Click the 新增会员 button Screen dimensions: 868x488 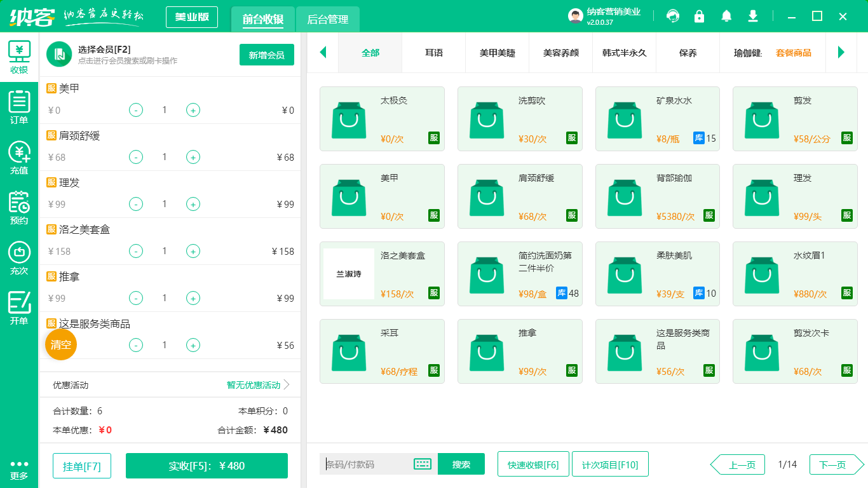pyautogui.click(x=267, y=55)
